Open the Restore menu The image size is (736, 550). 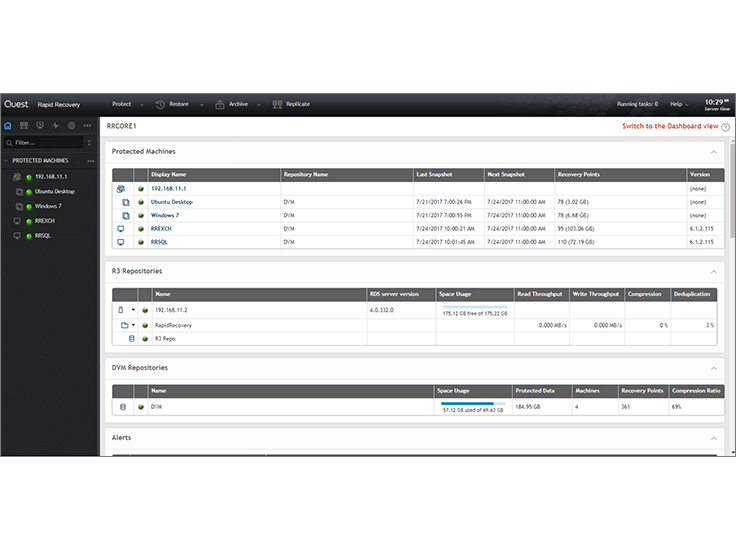(x=179, y=104)
